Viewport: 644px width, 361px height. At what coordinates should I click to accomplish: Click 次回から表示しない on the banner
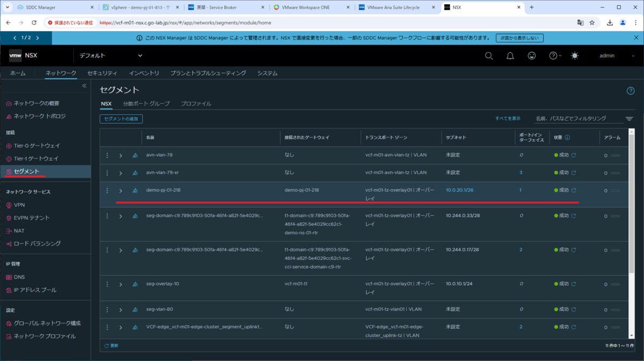point(519,38)
